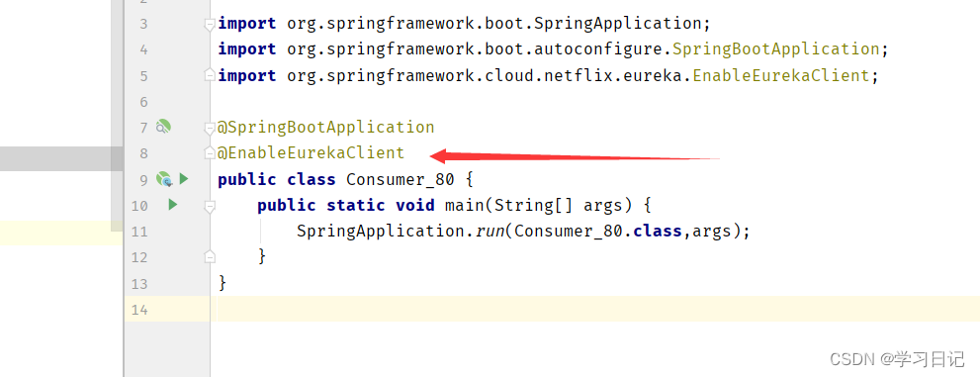Collapse the import block fold marker at line 3
The image size is (980, 377).
pos(210,24)
